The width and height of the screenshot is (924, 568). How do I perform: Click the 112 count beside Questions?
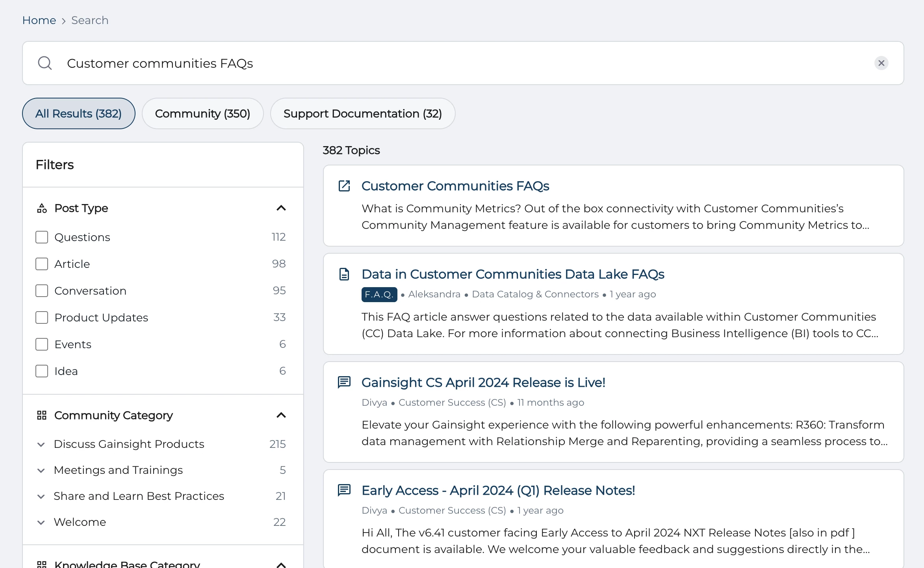coord(278,237)
